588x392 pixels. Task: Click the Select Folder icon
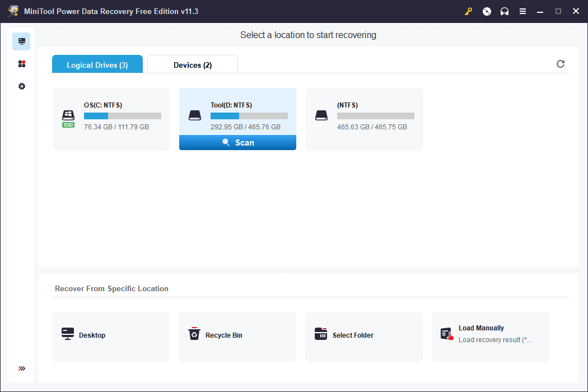321,334
